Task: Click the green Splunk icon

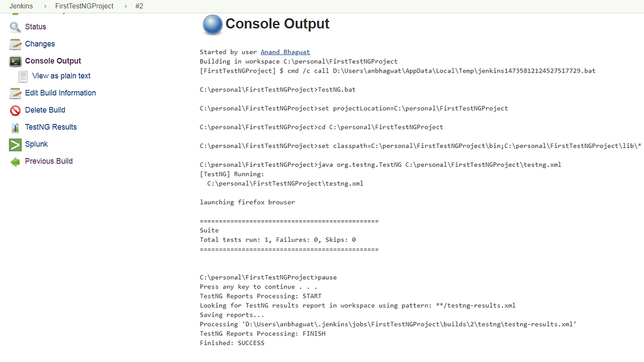Action: [x=15, y=144]
